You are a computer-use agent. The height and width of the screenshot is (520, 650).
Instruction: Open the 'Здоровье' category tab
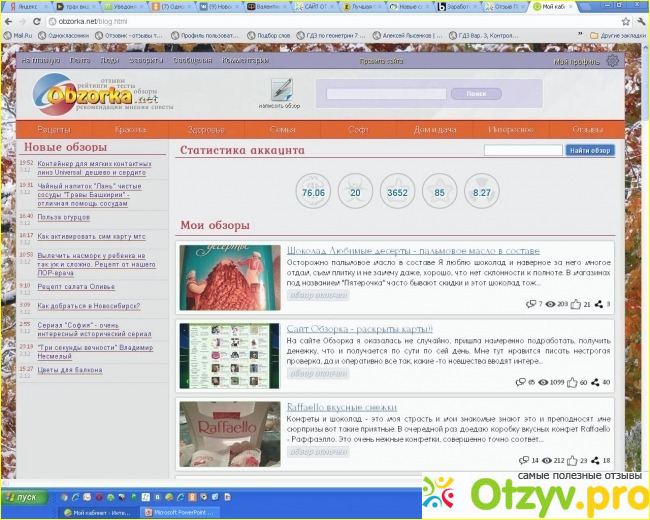click(205, 130)
